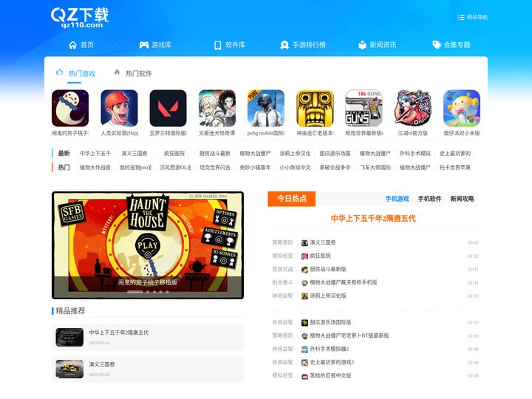532x399 pixels.
Task: Select the last carousel dot on banner
Action: 167,292
